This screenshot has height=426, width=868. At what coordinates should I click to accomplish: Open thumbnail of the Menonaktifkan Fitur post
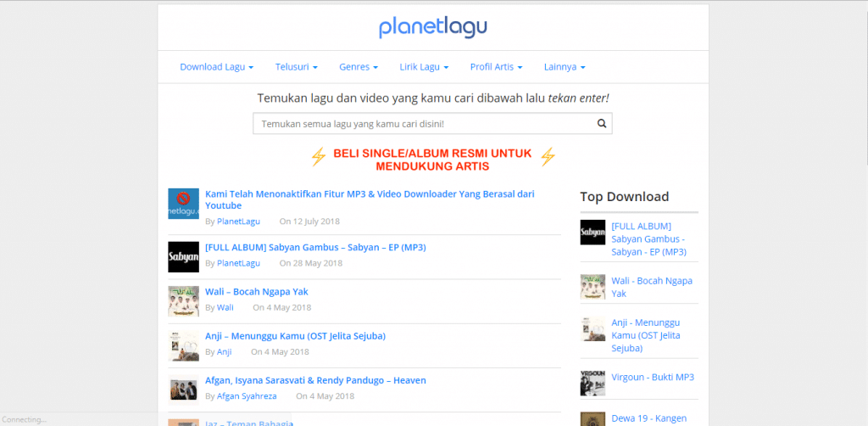pyautogui.click(x=183, y=204)
